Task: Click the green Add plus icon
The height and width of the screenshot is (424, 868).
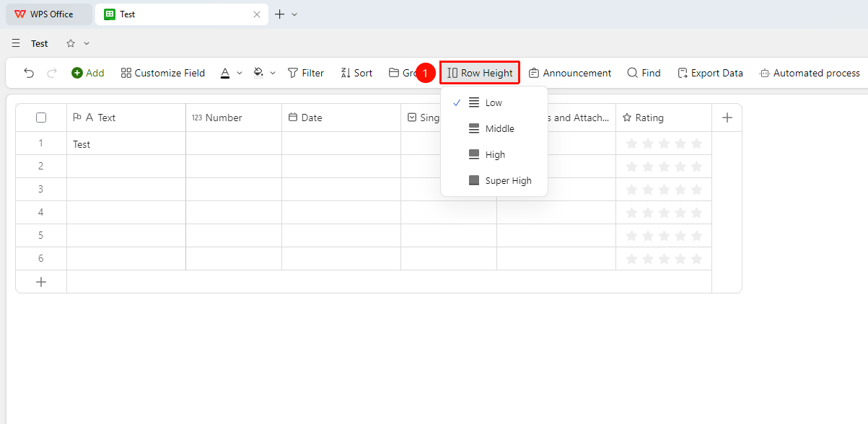Action: coord(77,73)
